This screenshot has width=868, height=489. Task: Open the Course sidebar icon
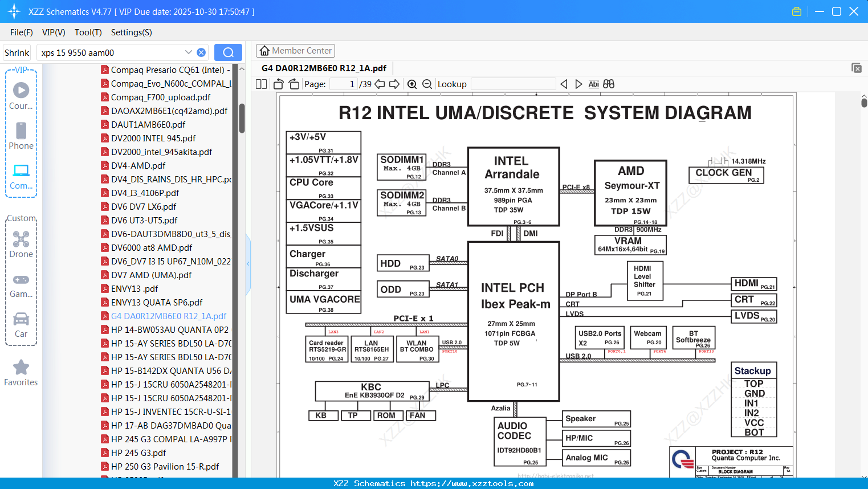tap(21, 96)
